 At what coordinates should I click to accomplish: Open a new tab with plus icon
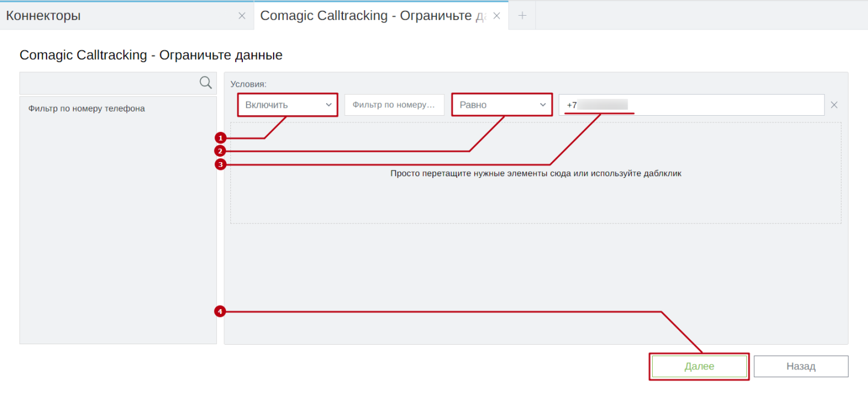(x=523, y=16)
